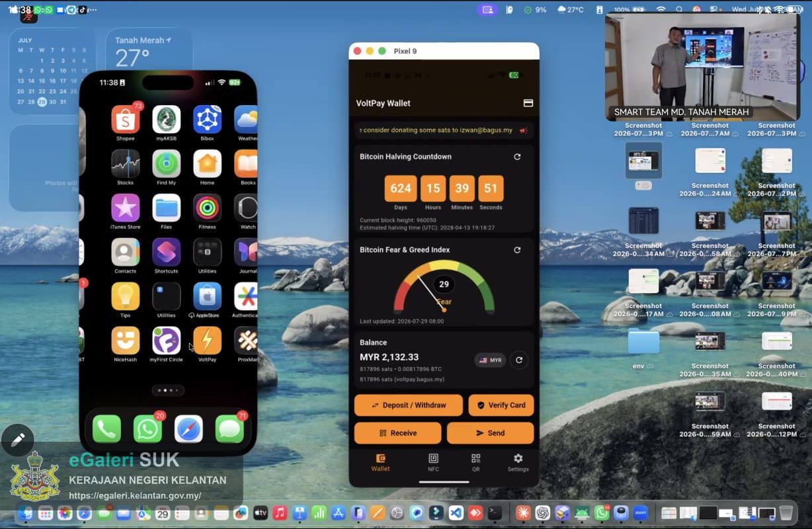Launch the Bibox app on the iPhone
Image resolution: width=812 pixels, height=529 pixels.
coord(207,120)
